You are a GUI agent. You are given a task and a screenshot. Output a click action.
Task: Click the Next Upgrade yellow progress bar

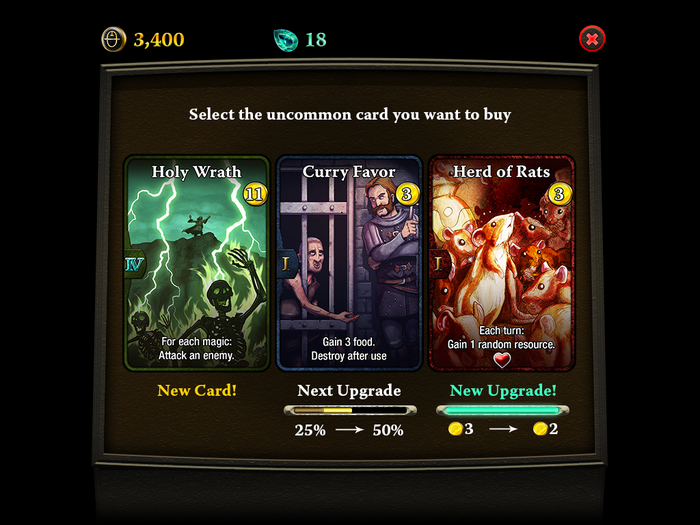pyautogui.click(x=350, y=410)
